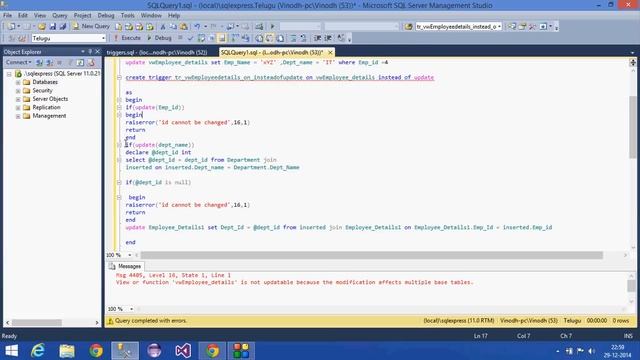The width and height of the screenshot is (640, 360).
Task: Expand the Replication folder
Action: 18,108
